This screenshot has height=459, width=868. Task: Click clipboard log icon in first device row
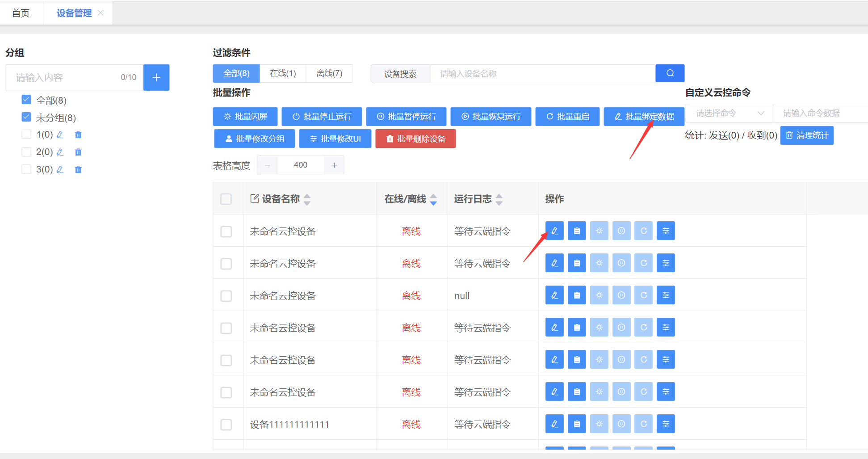coord(577,231)
